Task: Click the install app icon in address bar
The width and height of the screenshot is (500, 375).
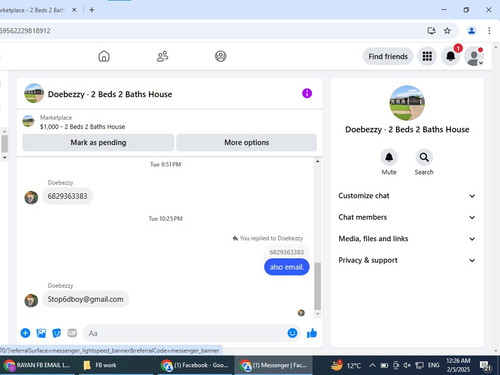Action: point(431,31)
